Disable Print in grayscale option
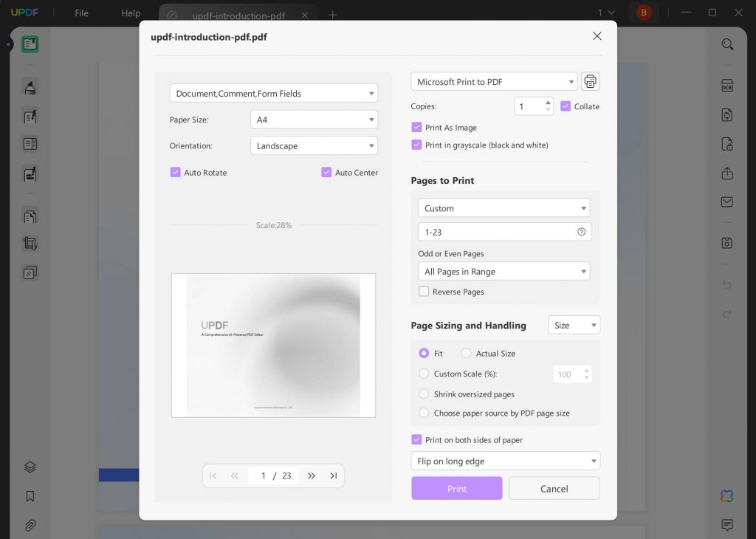This screenshot has width=756, height=539. [x=416, y=145]
